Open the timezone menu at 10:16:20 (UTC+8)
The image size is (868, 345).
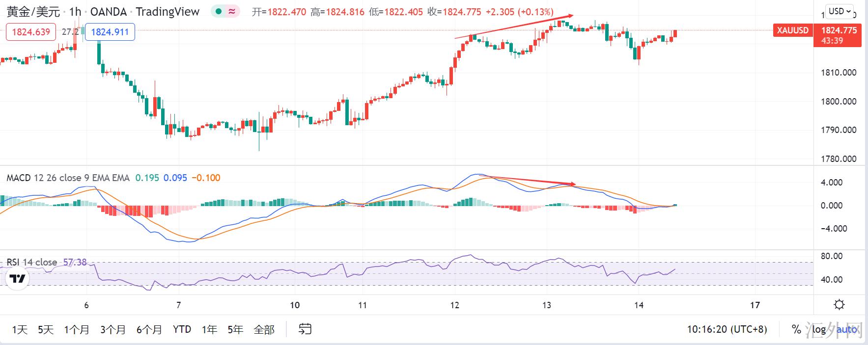(x=727, y=329)
